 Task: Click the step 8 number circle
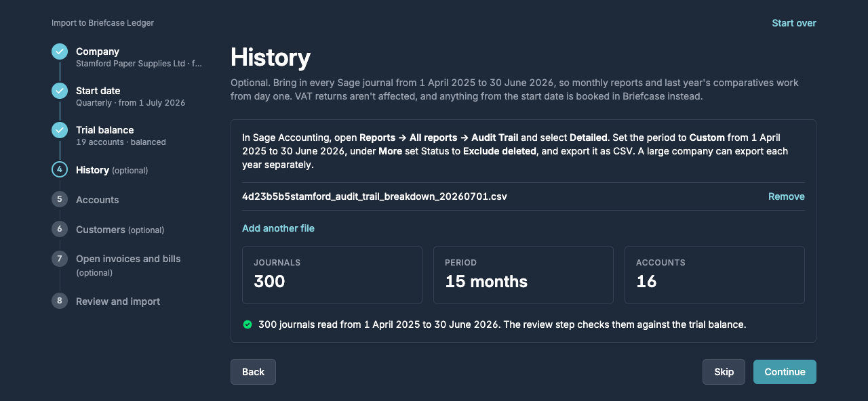click(60, 301)
